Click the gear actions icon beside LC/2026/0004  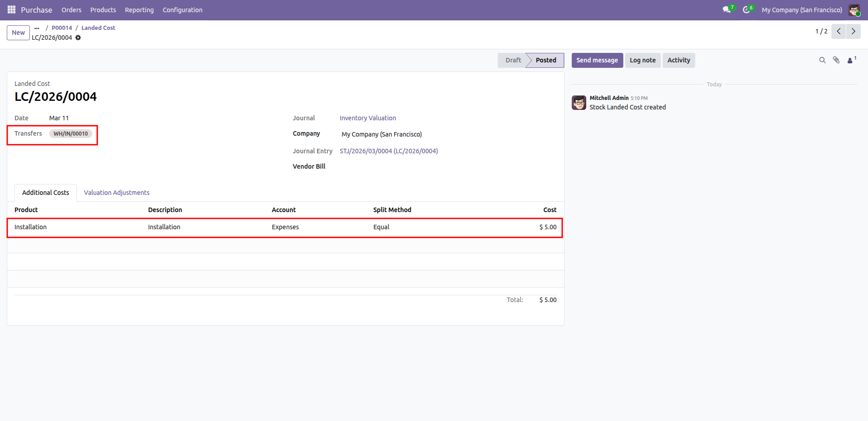tap(78, 38)
